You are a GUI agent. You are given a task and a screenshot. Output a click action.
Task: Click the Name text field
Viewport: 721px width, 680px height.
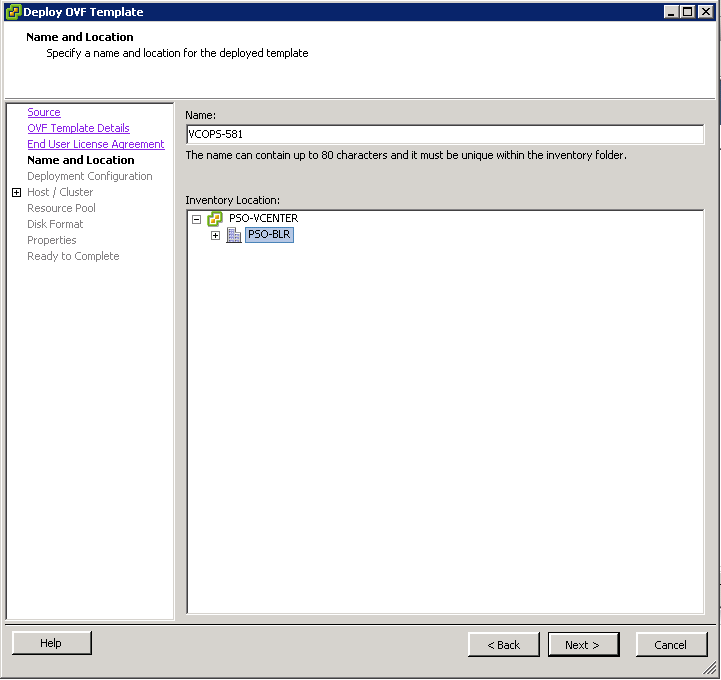[444, 134]
